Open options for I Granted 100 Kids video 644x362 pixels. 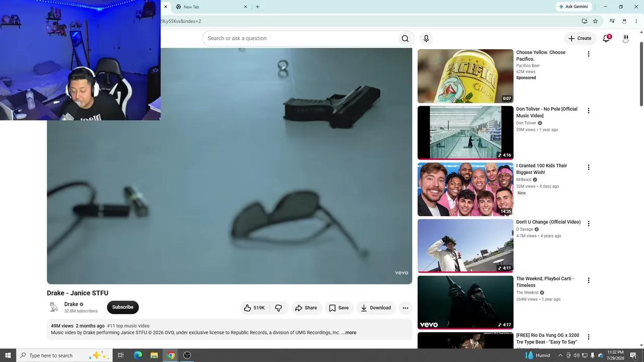pyautogui.click(x=588, y=167)
